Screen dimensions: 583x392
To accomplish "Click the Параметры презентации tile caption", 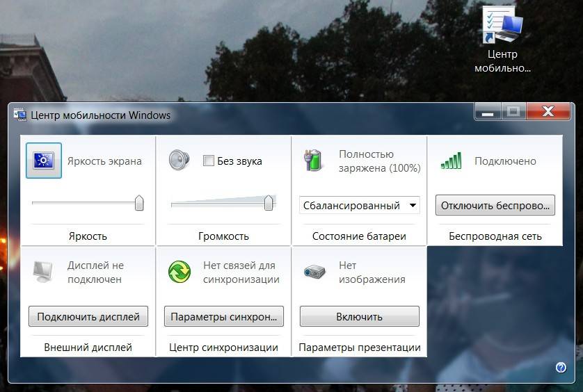I will point(360,348).
